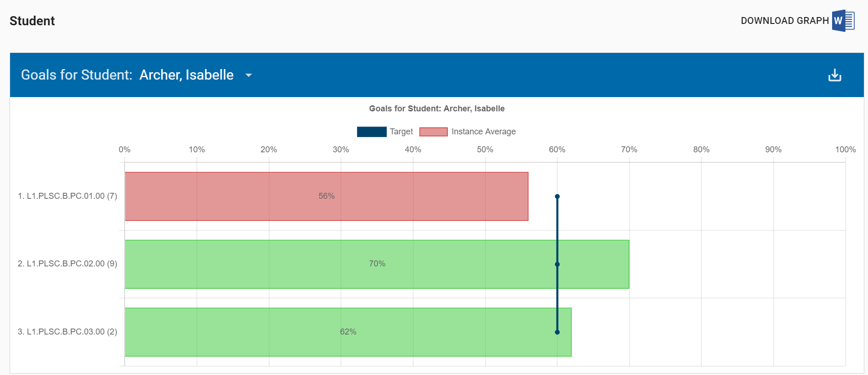
Task: Expand the student selector dropdown arrow
Action: (x=249, y=75)
